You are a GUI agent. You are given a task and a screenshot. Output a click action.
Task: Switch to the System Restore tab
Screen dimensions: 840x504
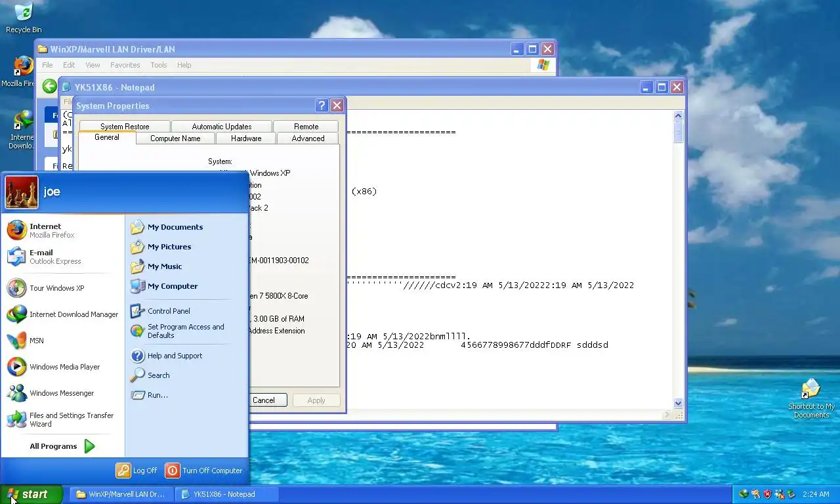pos(125,127)
